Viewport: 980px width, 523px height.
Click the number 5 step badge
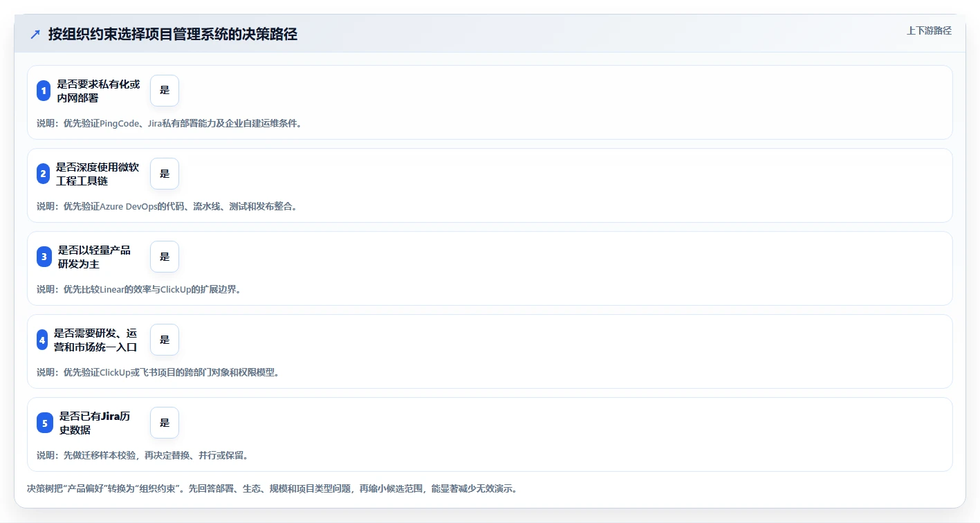point(45,423)
